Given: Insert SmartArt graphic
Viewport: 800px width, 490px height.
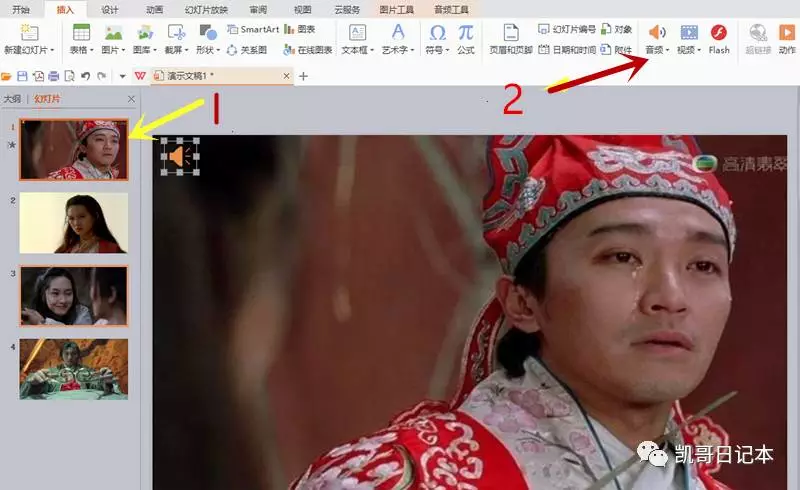Looking at the screenshot, I should [x=253, y=30].
